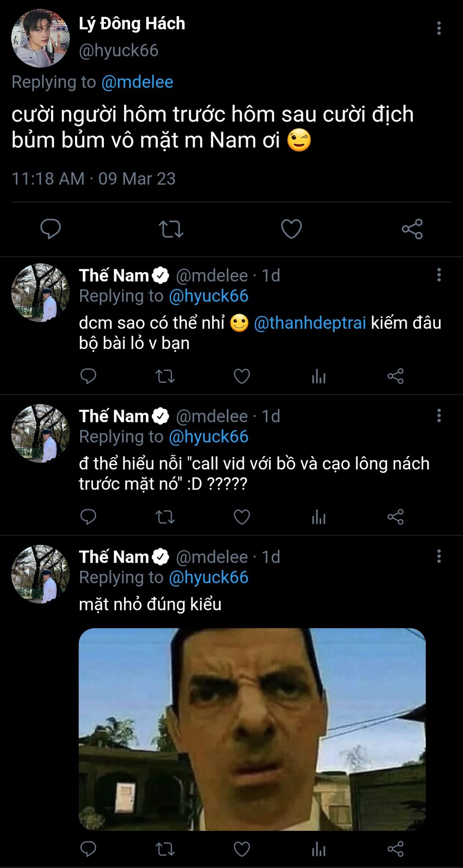Open the meme image in the last reply
The width and height of the screenshot is (463, 868).
click(x=252, y=729)
